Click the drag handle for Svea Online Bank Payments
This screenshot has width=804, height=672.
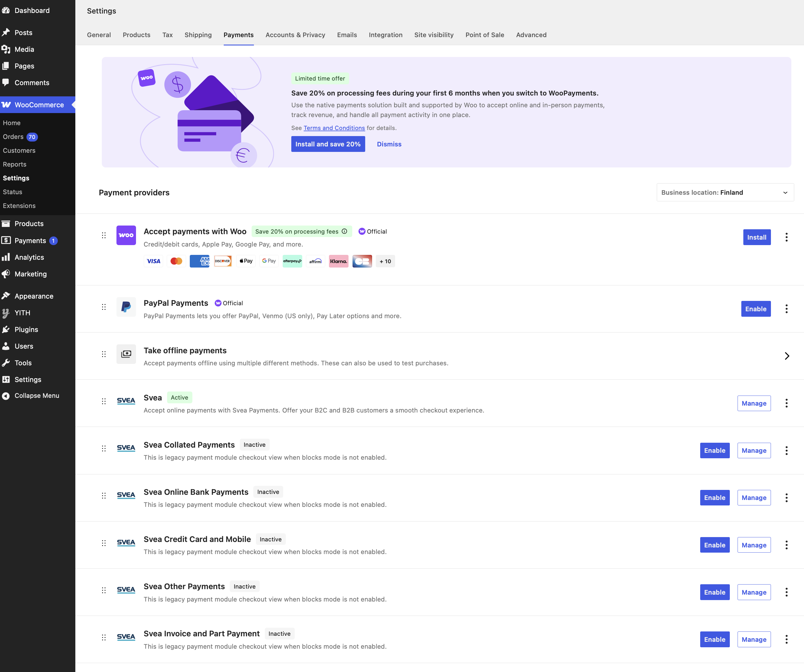[104, 496]
